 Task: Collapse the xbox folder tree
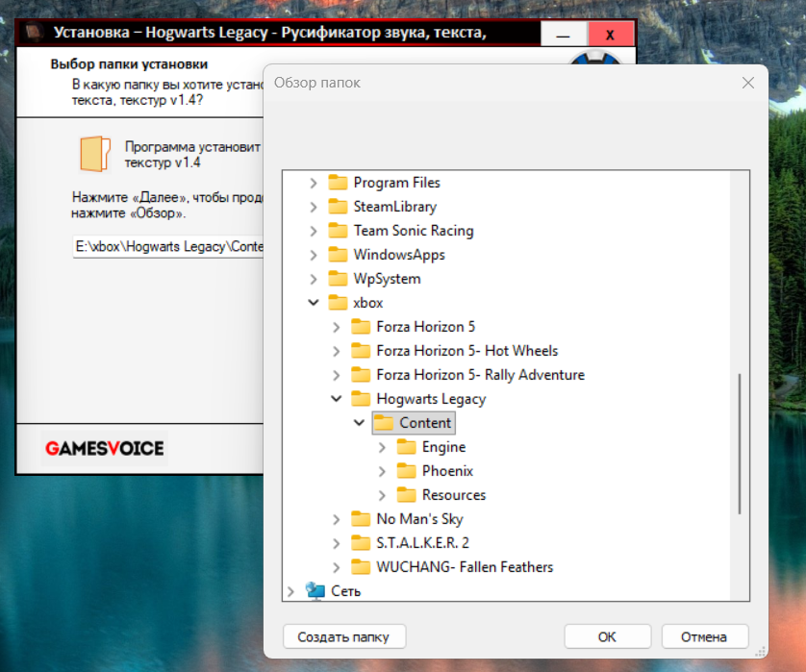coord(313,303)
